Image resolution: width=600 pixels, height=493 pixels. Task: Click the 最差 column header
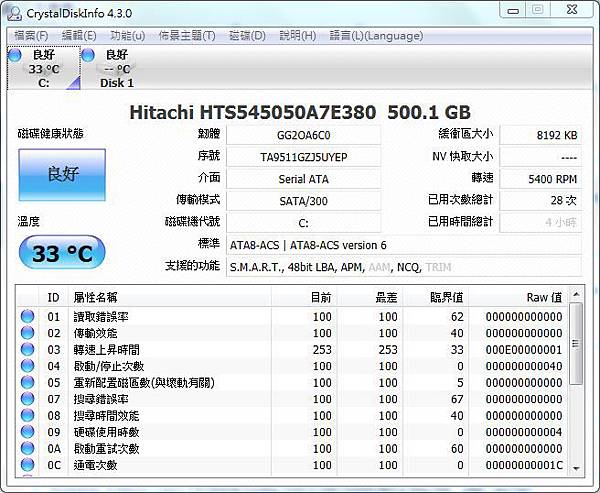point(370,297)
